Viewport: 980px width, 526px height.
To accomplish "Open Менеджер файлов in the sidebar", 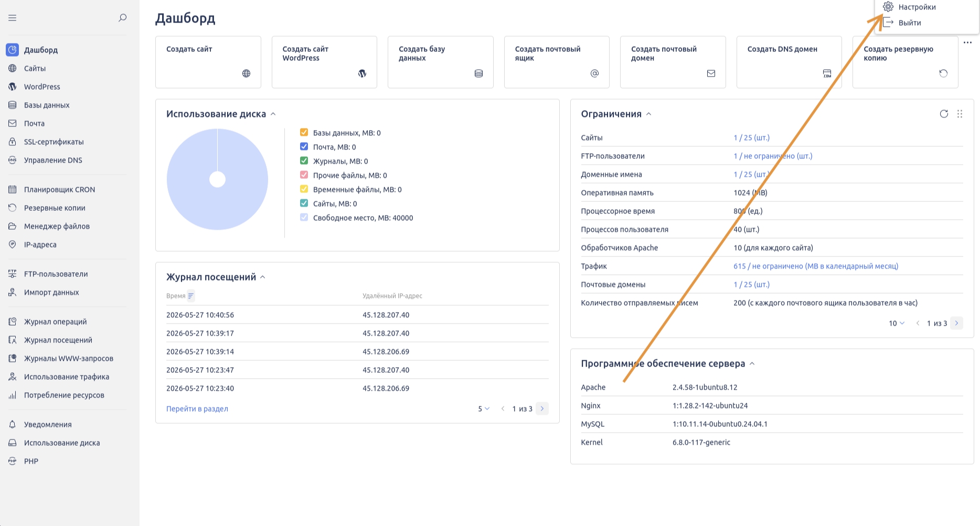I will coord(57,226).
